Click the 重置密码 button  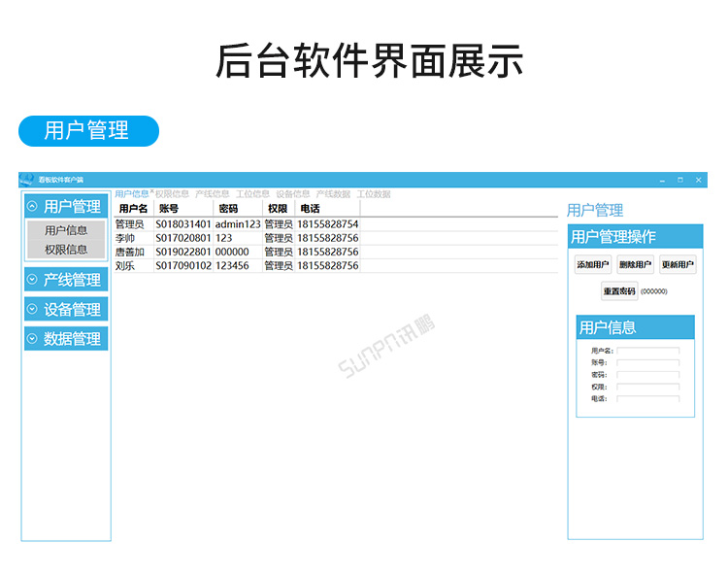pyautogui.click(x=618, y=290)
